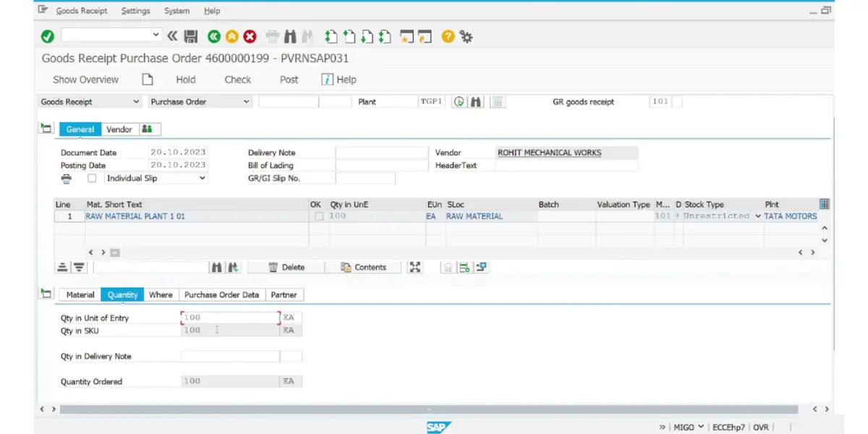Click the Find Next icon below item table
This screenshot has width=868, height=434.
(233, 267)
